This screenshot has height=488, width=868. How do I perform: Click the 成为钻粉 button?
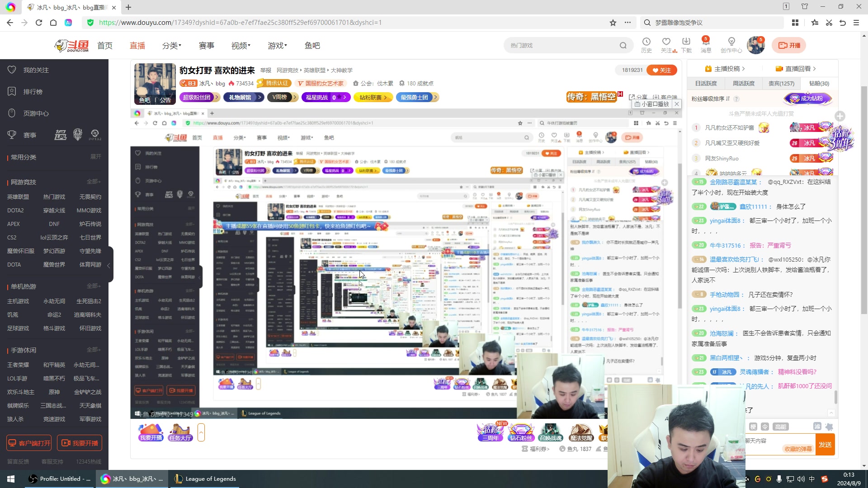pos(807,99)
